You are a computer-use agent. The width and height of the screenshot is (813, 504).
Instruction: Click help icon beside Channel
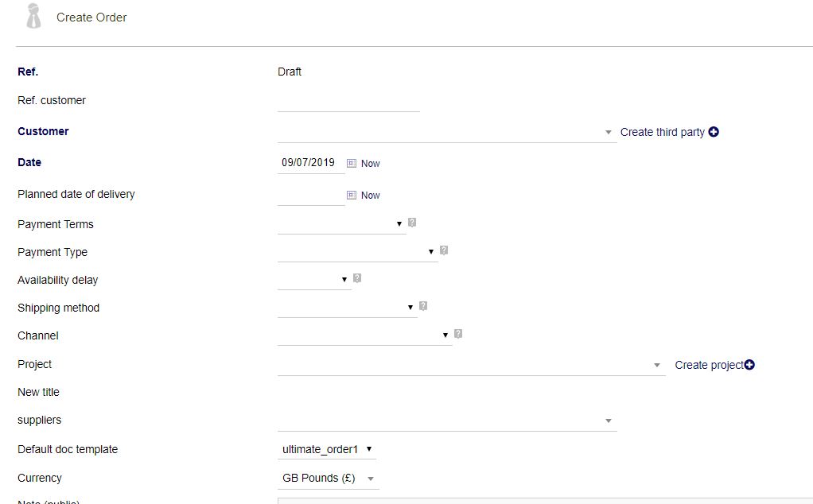point(458,334)
